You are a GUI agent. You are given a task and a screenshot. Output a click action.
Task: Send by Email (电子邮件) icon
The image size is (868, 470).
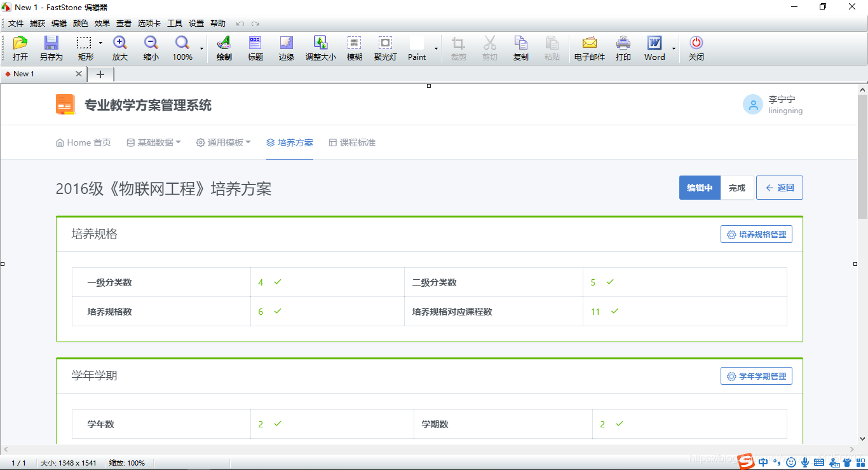click(590, 48)
